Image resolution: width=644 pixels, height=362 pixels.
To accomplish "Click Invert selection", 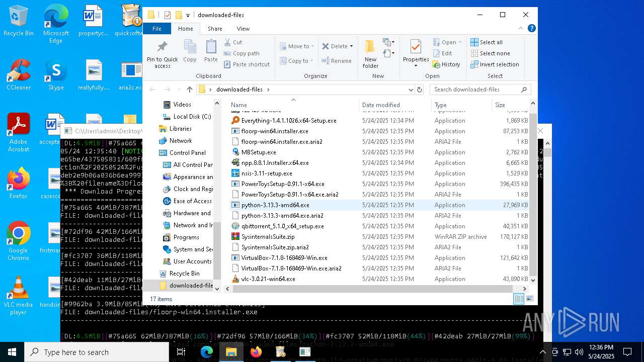I will tap(495, 64).
